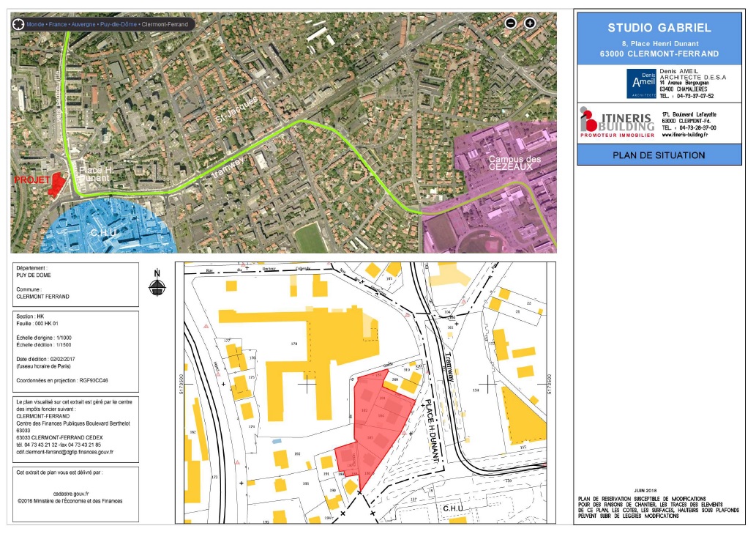
Task: Open Puy-de-Dôme breadcrumb link
Action: 119,24
